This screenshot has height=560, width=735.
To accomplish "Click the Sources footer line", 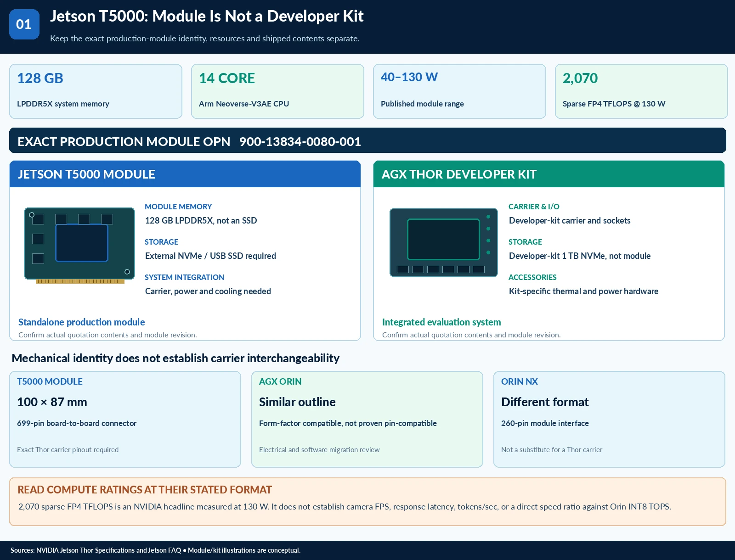I will [x=155, y=550].
